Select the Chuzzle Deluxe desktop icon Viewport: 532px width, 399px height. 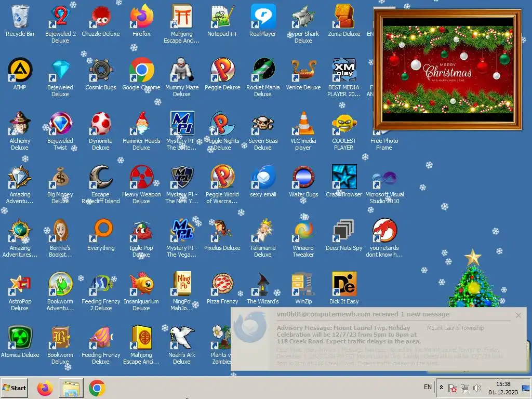click(101, 16)
